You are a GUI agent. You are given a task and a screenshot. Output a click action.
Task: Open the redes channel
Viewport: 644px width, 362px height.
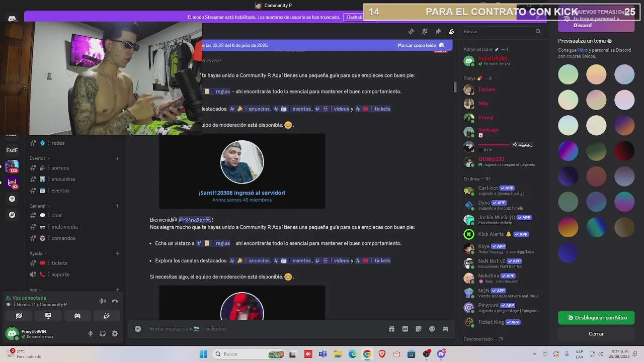coord(74,143)
